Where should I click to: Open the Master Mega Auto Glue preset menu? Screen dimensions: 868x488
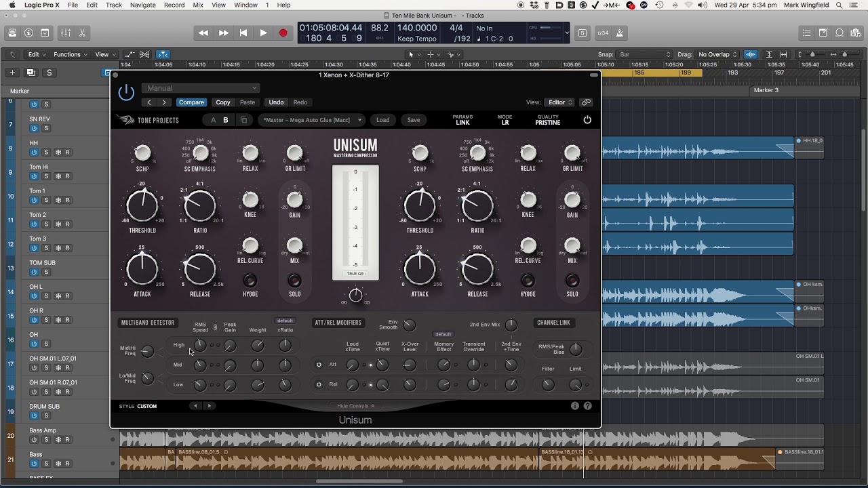pyautogui.click(x=311, y=120)
